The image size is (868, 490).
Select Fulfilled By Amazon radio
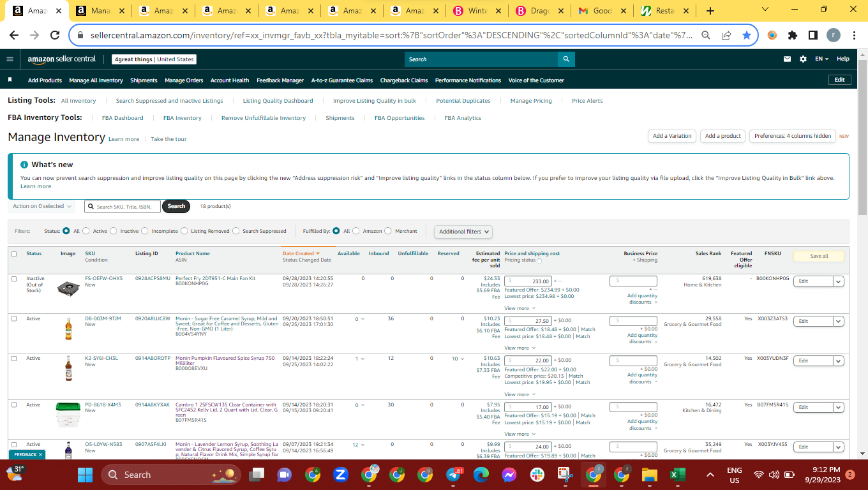356,231
